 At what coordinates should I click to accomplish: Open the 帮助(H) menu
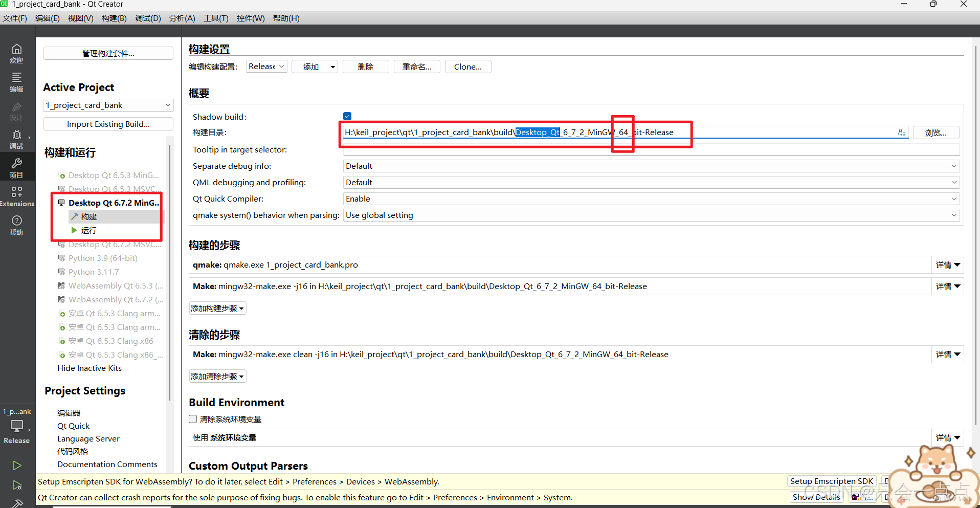[x=286, y=18]
